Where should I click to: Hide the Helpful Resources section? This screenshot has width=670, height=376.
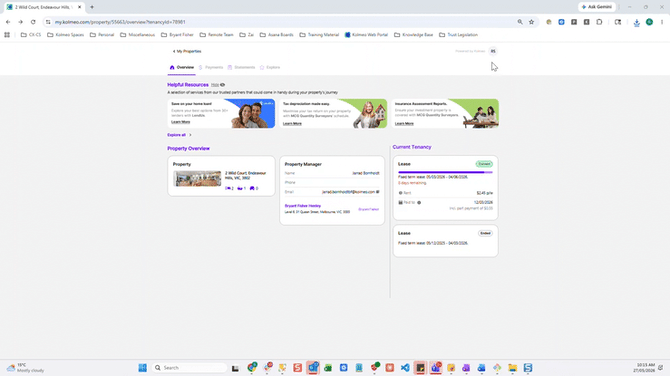tap(218, 85)
